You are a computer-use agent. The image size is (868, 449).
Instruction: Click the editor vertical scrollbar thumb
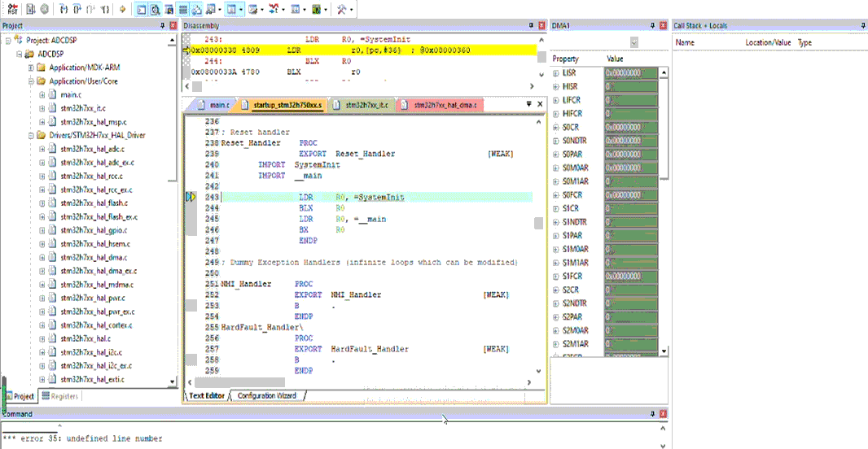click(538, 223)
